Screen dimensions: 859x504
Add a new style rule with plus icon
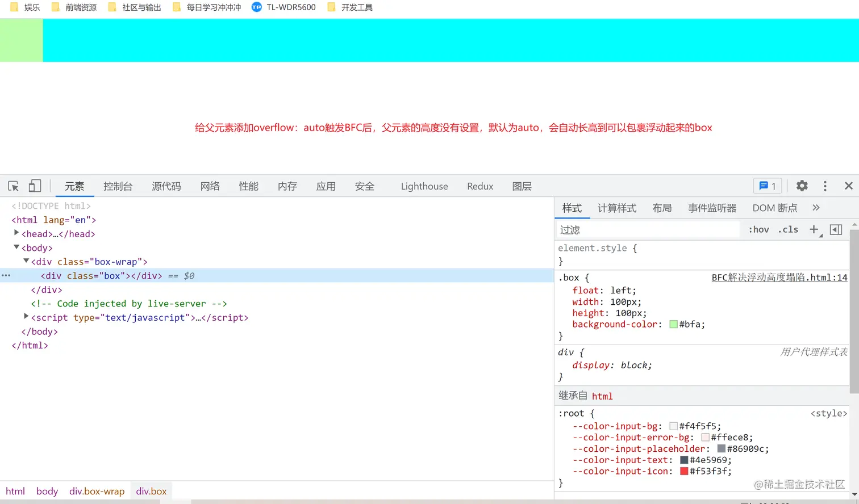coord(814,229)
